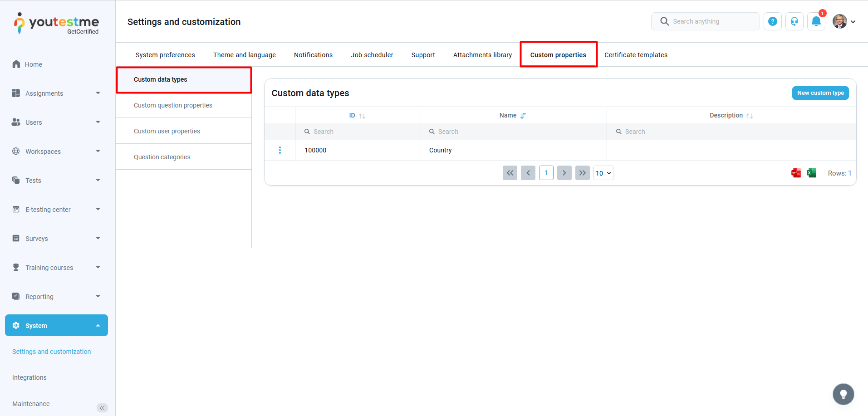Collapse the left sidebar panel
The height and width of the screenshot is (416, 868).
[x=102, y=407]
